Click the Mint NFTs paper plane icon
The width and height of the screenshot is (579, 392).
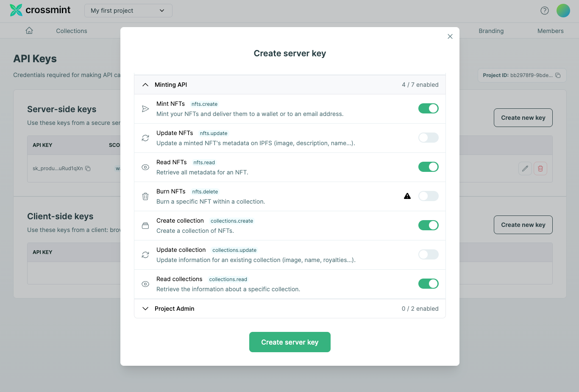point(145,109)
